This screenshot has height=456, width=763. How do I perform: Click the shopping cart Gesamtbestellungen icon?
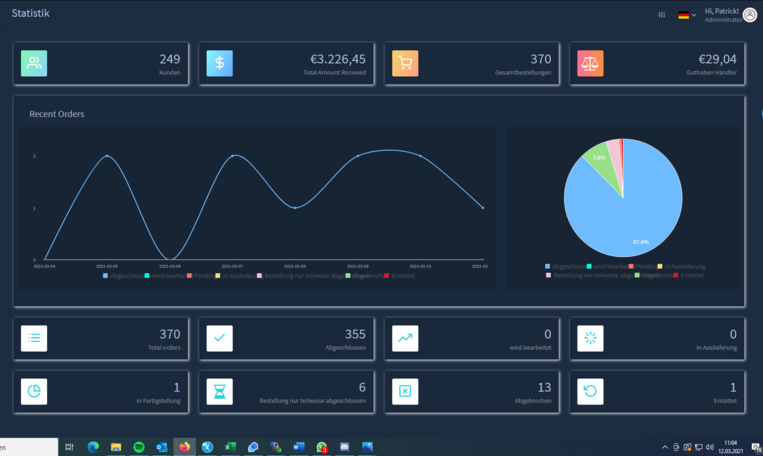(405, 63)
